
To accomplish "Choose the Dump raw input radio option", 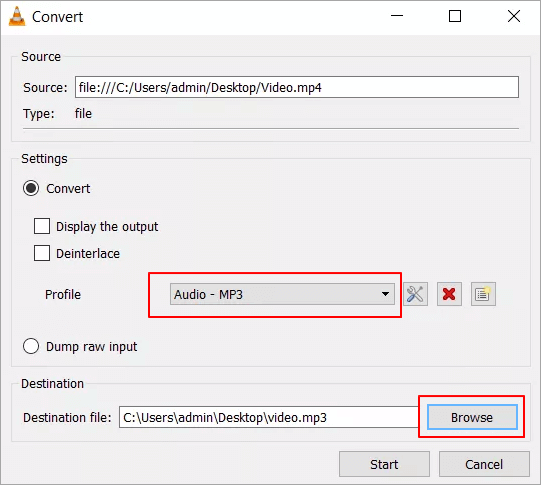I will 31,346.
